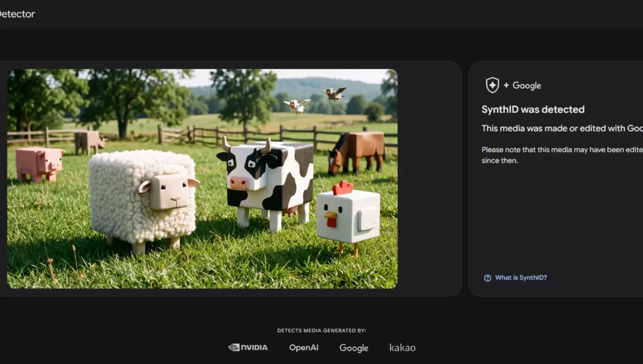Image resolution: width=643 pixels, height=364 pixels.
Task: Click 'This media was made or edited' text
Action: click(x=562, y=128)
